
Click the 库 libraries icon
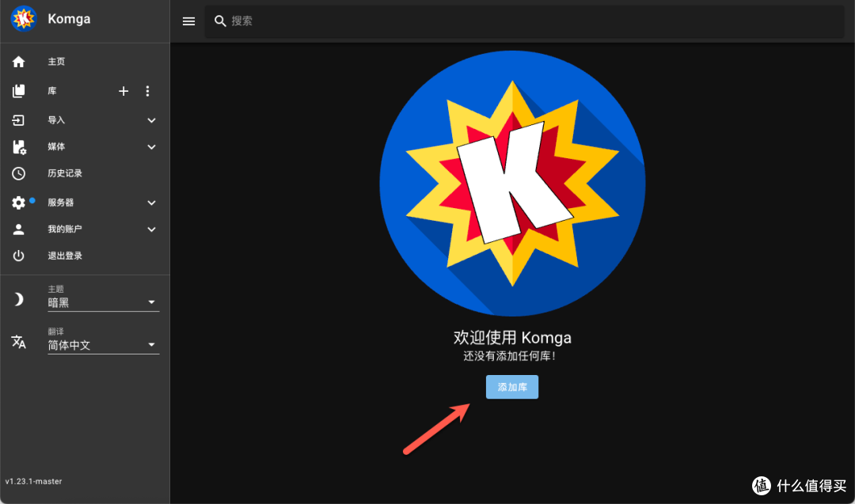click(x=18, y=91)
